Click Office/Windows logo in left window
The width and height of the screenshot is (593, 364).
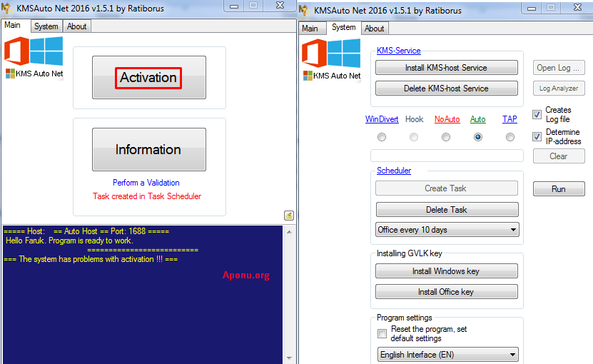34,51
